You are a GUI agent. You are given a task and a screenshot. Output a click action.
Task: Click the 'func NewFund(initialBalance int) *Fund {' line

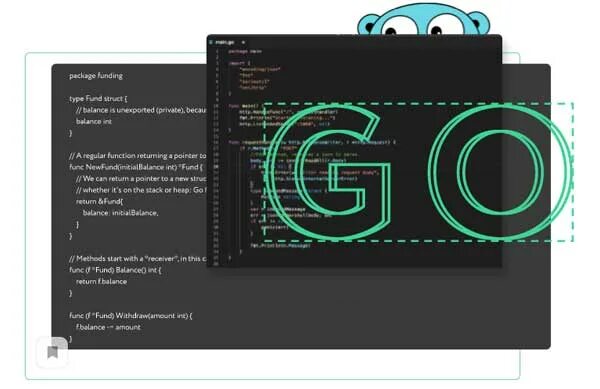coord(136,167)
